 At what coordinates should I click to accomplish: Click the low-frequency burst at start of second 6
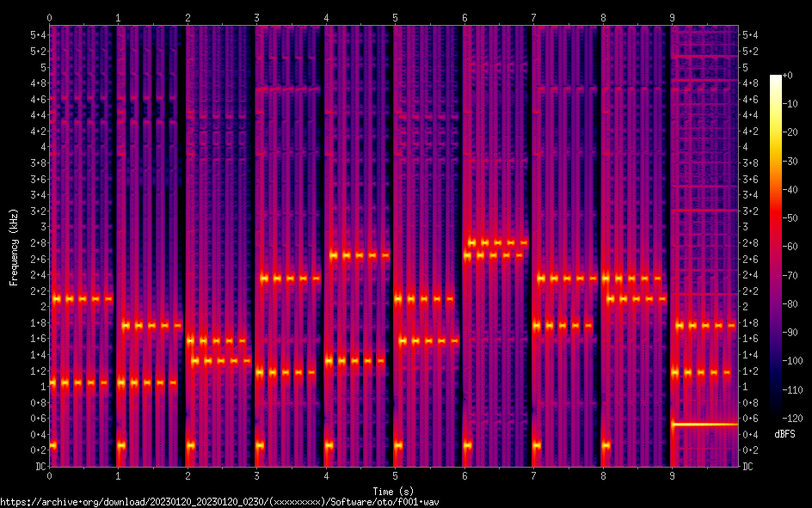(x=467, y=445)
